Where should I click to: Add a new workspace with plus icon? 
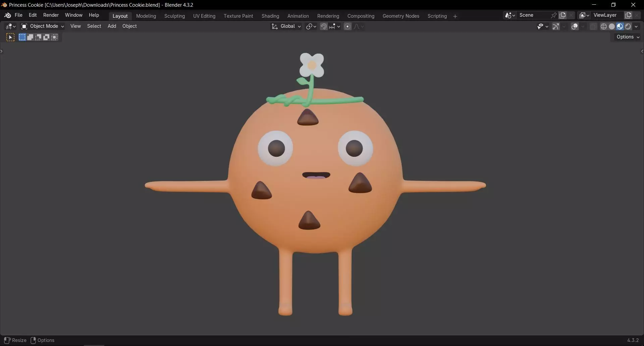coord(455,16)
